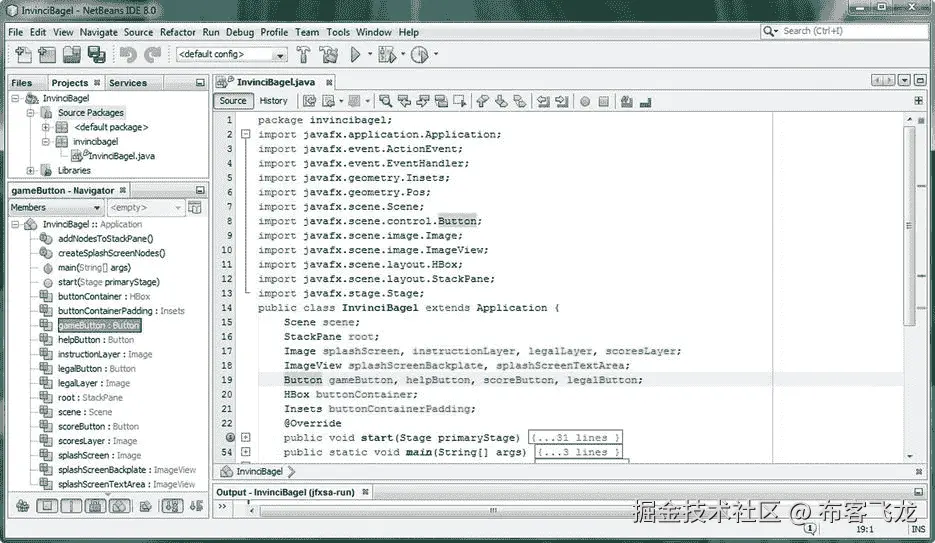935x543 pixels.
Task: Toggle Show Inherited Members in Navigator
Action: [x=23, y=507]
